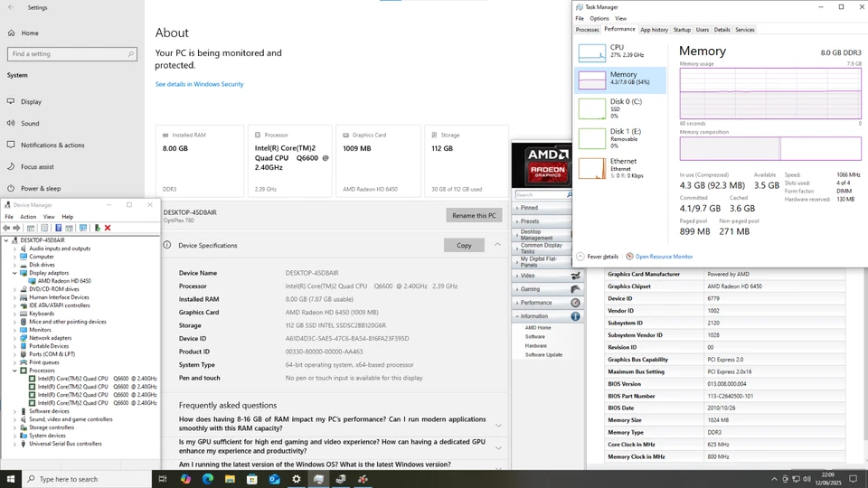
Task: Click the Gaming controller icon in AMD panel
Action: coord(576,289)
